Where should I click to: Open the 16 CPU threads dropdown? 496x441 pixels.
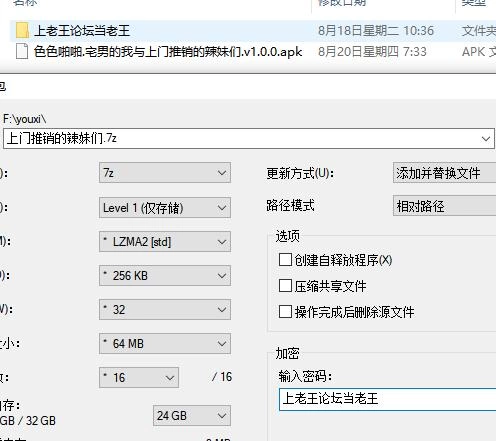pyautogui.click(x=139, y=378)
